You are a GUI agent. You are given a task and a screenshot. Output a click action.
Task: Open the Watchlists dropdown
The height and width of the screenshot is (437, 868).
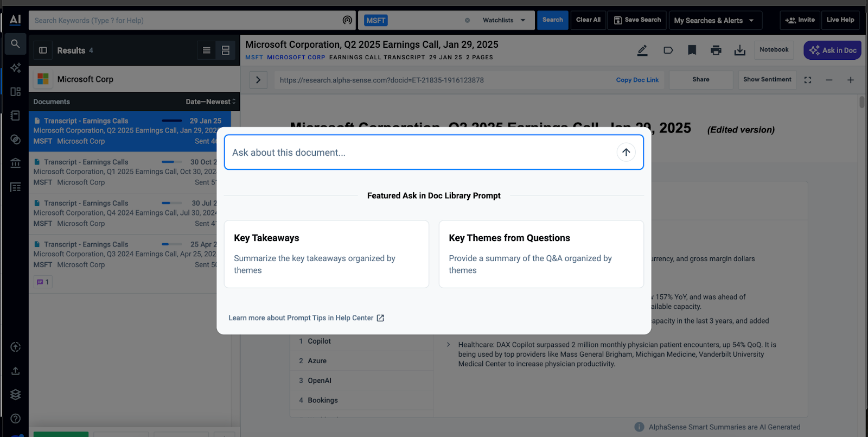(504, 20)
